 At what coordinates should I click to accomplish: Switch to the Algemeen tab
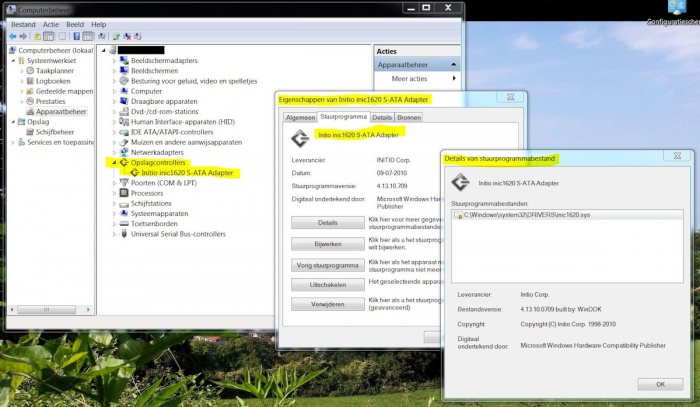tap(300, 117)
